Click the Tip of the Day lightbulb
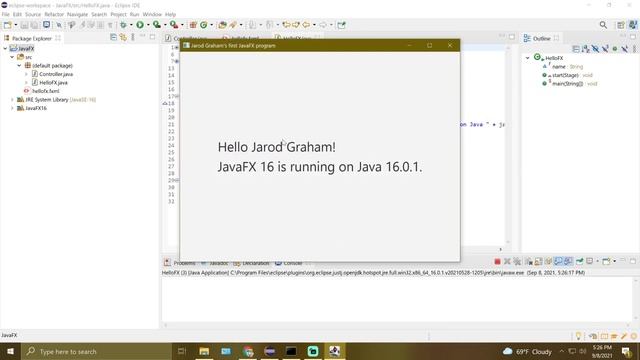This screenshot has width=640, height=360. pos(578,336)
